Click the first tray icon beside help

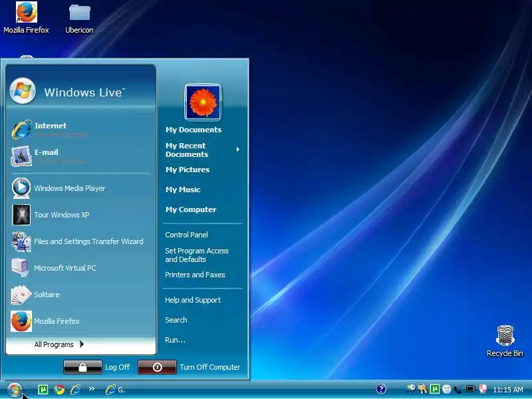click(x=410, y=389)
